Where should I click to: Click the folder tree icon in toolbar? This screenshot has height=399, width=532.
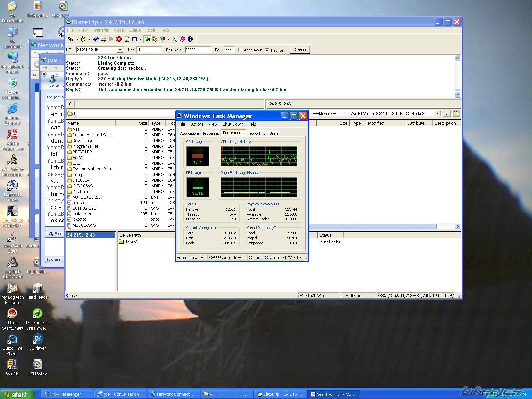[155, 39]
